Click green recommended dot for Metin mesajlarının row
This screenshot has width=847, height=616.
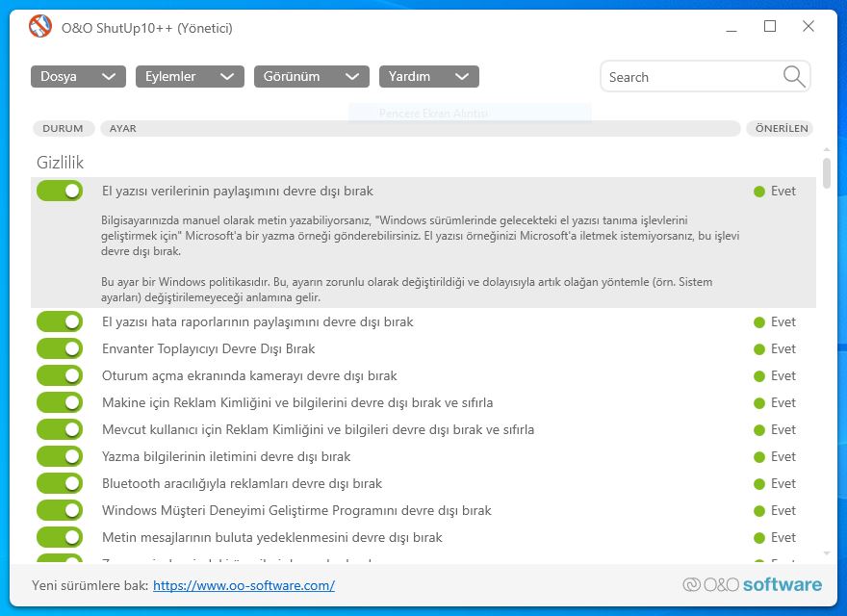(x=759, y=538)
